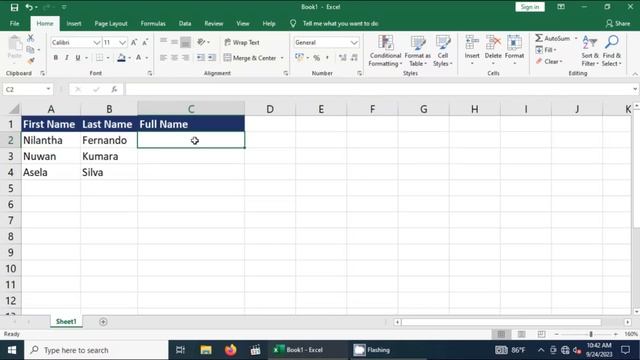Toggle Wrap Text
This screenshot has height=360, width=640.
tap(242, 42)
